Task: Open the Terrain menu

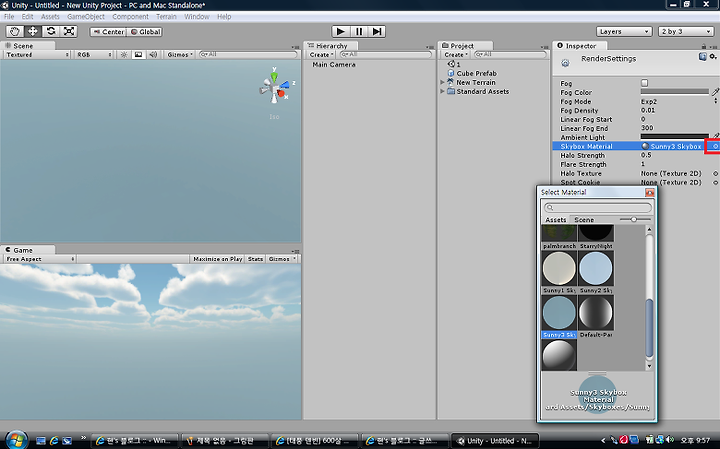Action: tap(166, 17)
